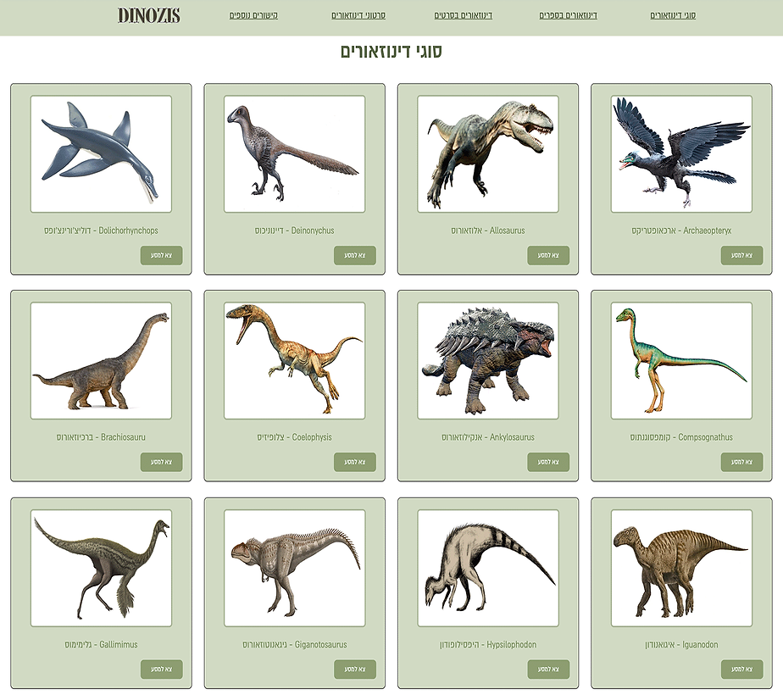Screen dimensions: 783x700
Task: Click the Archaeopteryx name label
Action: tap(681, 231)
